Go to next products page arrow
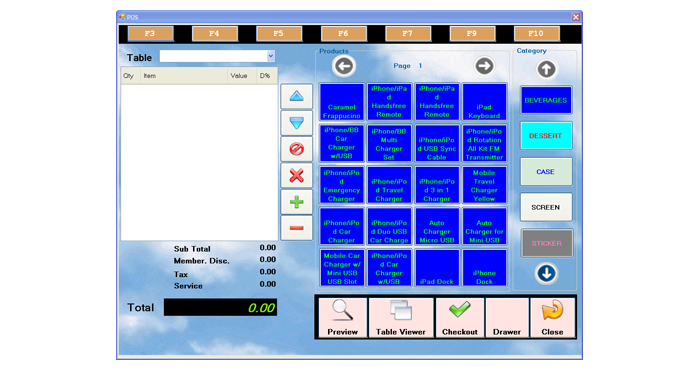The width and height of the screenshot is (700, 371). (x=484, y=67)
